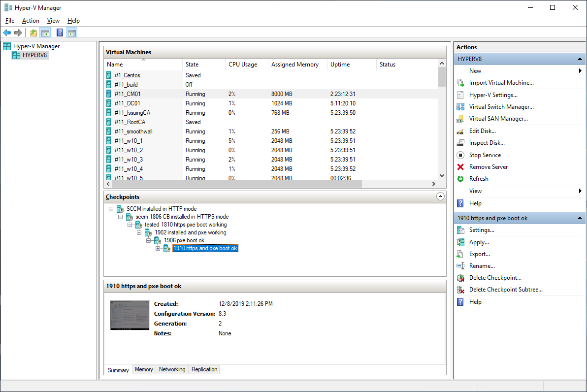
Task: Click the checkpoint icon beside 1906 pxe boot ok
Action: pos(158,240)
